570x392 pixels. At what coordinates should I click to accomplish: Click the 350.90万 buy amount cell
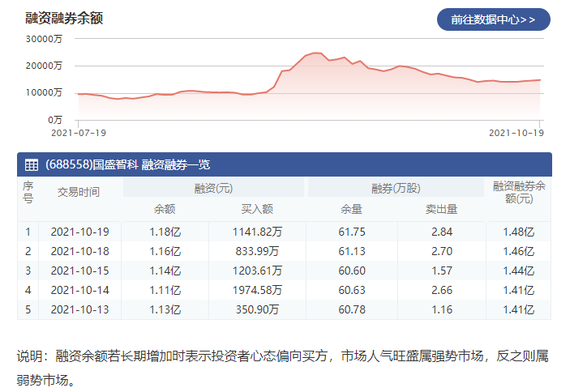coord(257,309)
